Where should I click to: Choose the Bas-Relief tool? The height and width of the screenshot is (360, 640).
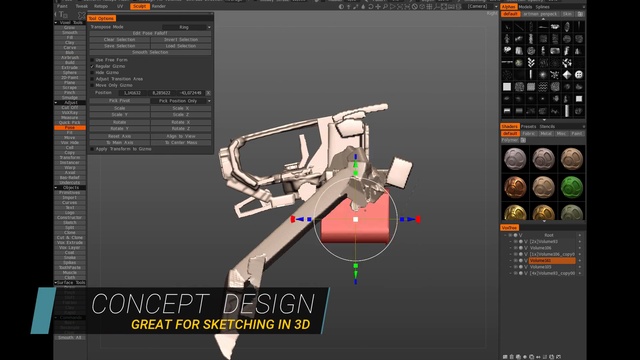coord(70,178)
